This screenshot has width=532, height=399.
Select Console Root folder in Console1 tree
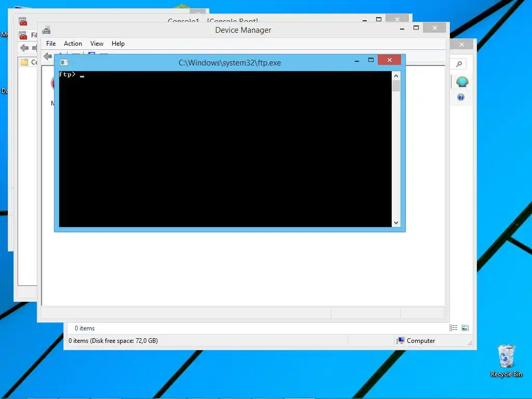[29, 62]
